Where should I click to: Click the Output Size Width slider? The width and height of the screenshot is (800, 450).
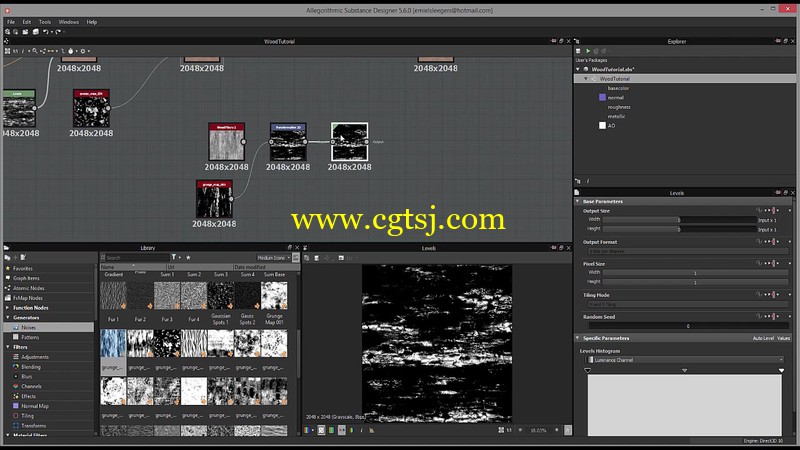click(679, 220)
